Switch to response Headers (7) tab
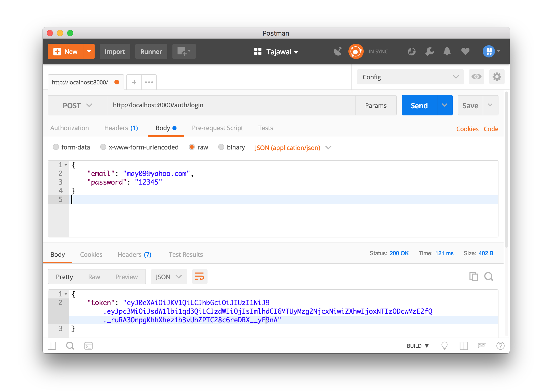 (134, 255)
